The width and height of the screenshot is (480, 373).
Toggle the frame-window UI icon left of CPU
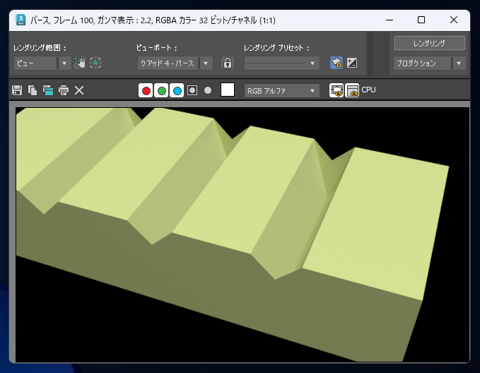coord(352,90)
